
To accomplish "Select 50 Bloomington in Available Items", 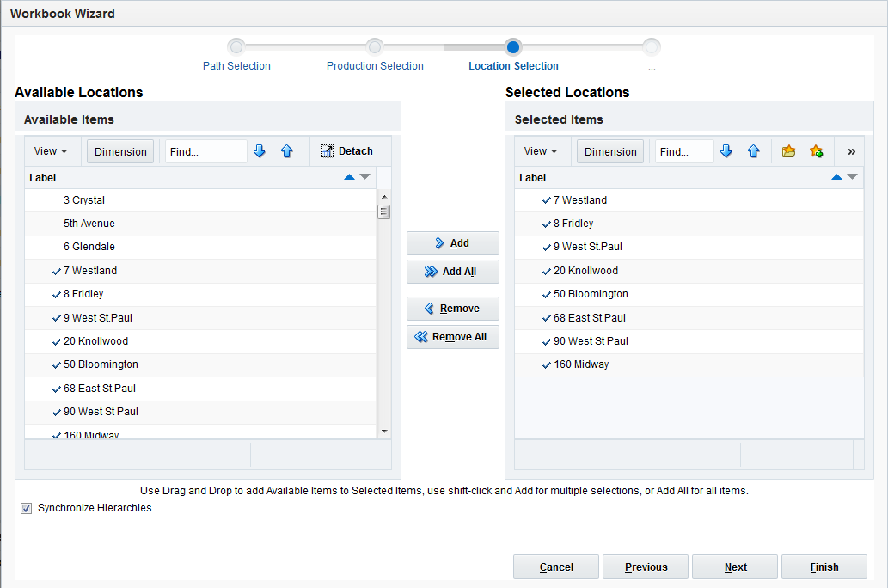I will (x=200, y=364).
